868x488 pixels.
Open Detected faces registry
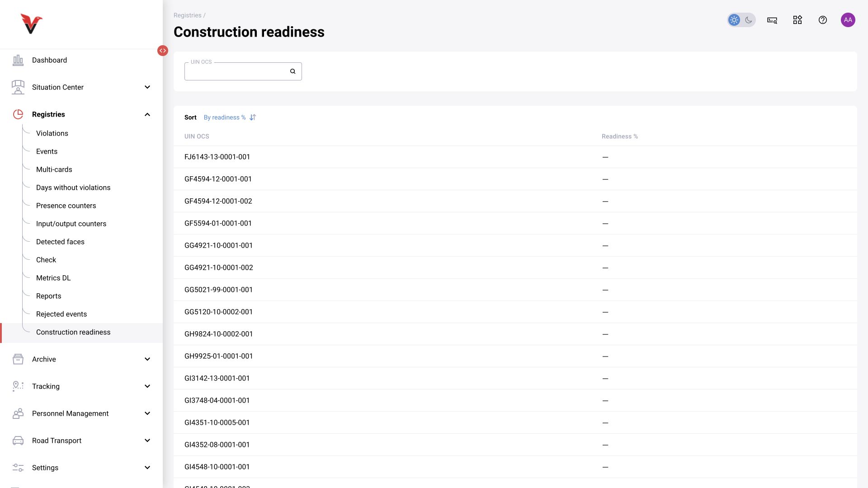click(60, 242)
